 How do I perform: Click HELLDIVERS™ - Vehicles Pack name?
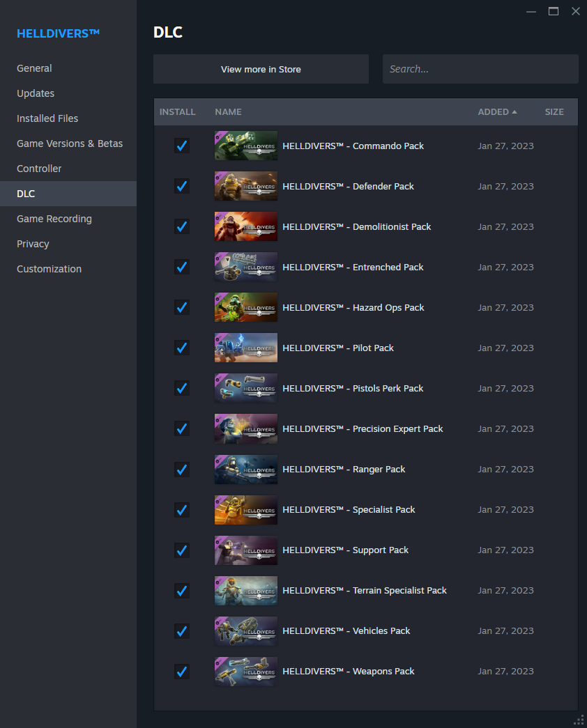pos(346,631)
